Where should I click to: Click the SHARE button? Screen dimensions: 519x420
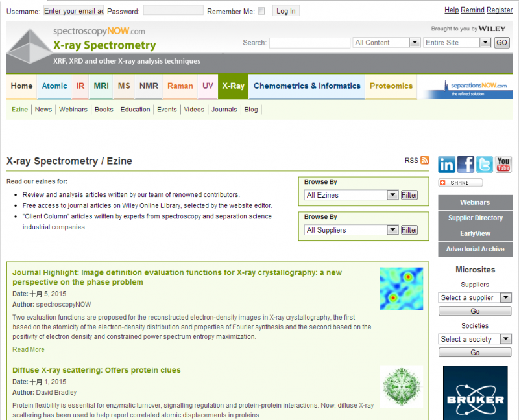click(461, 183)
